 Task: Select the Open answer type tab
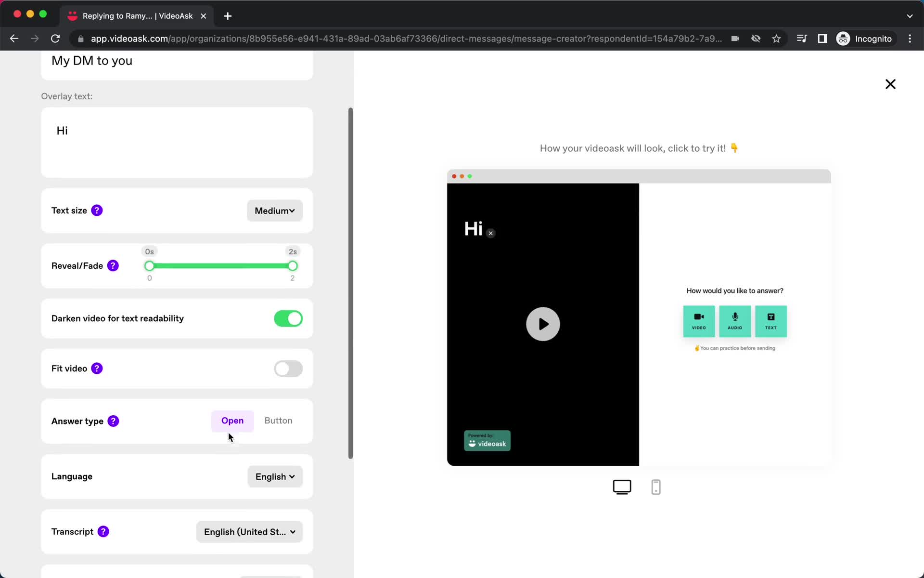tap(232, 420)
